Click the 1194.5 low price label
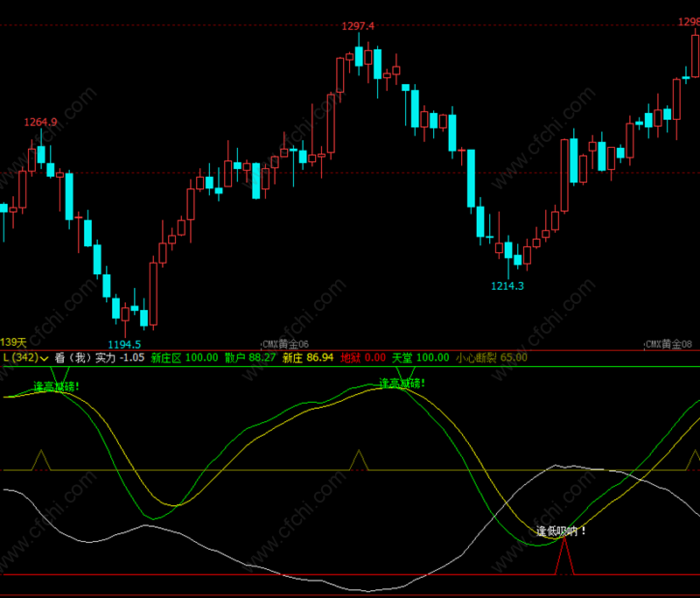Viewport: 700px width, 598px height. (x=124, y=344)
